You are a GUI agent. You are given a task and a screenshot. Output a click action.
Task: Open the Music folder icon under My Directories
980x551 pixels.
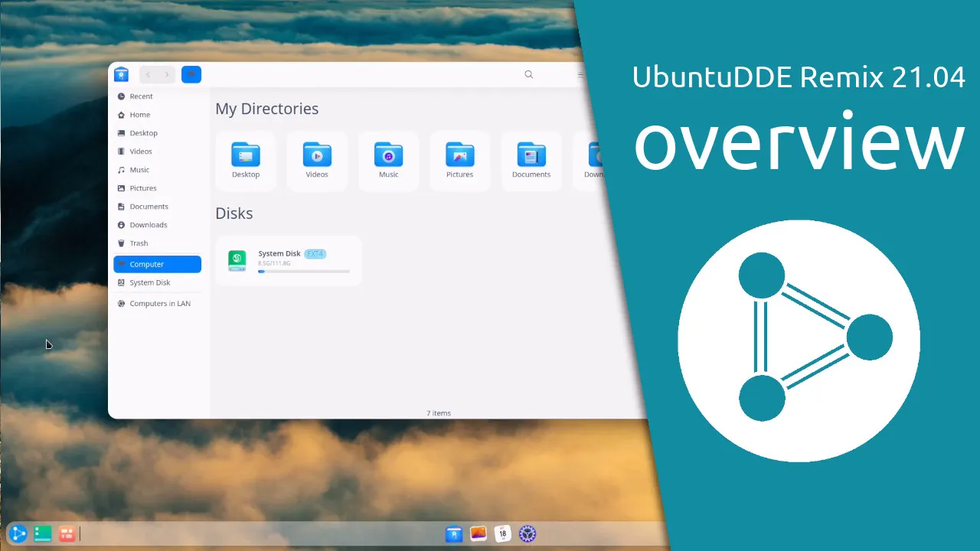[x=389, y=155]
